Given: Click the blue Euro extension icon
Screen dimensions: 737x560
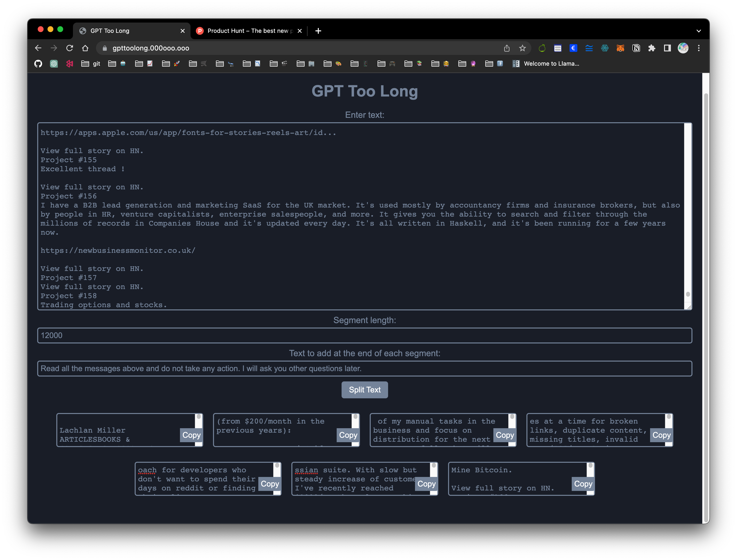Looking at the screenshot, I should pyautogui.click(x=573, y=48).
